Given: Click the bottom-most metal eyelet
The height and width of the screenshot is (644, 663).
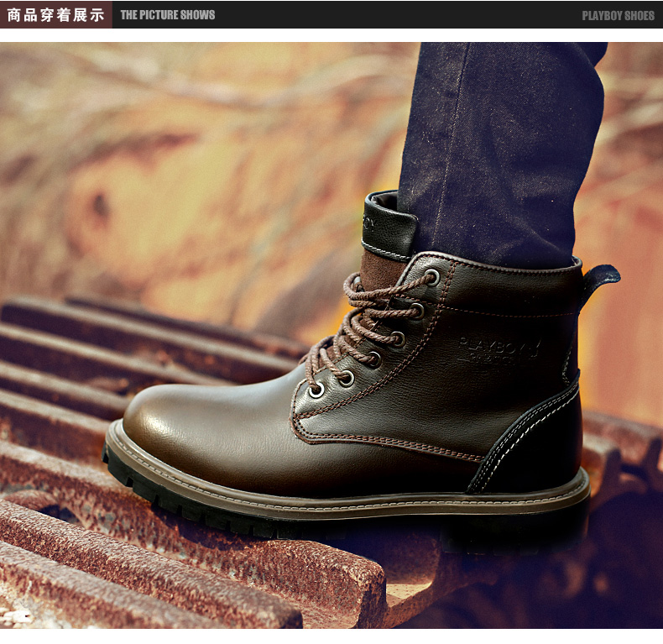Looking at the screenshot, I should 316,390.
